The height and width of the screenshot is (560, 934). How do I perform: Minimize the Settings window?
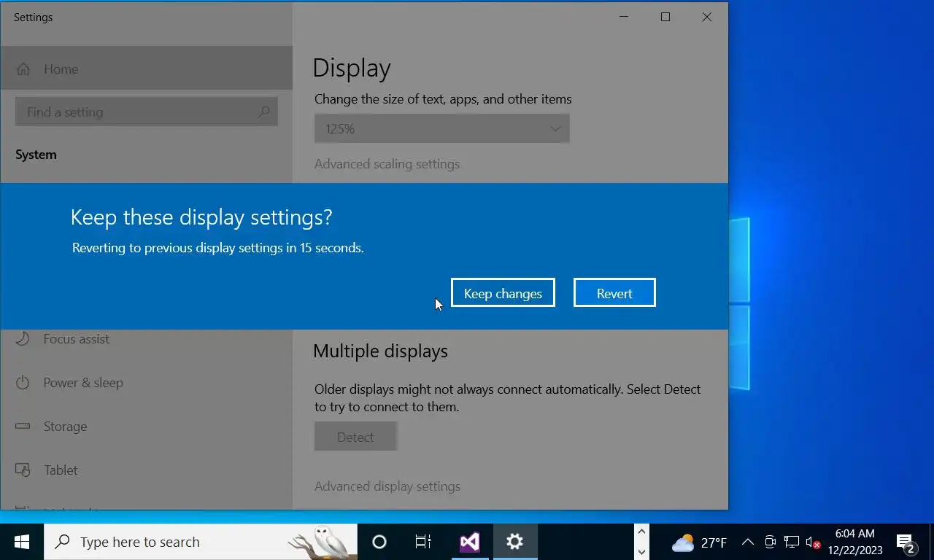(624, 17)
